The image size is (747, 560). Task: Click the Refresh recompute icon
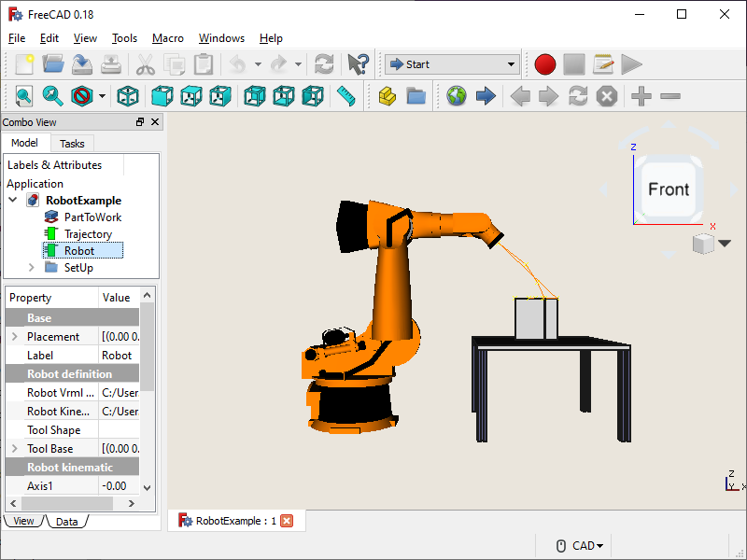click(324, 64)
